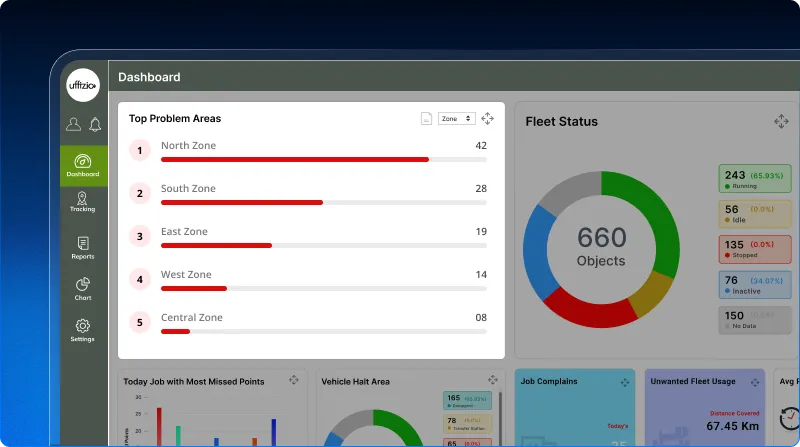Click the value 19 for East Zone
The width and height of the screenshot is (800, 447).
pyautogui.click(x=481, y=231)
